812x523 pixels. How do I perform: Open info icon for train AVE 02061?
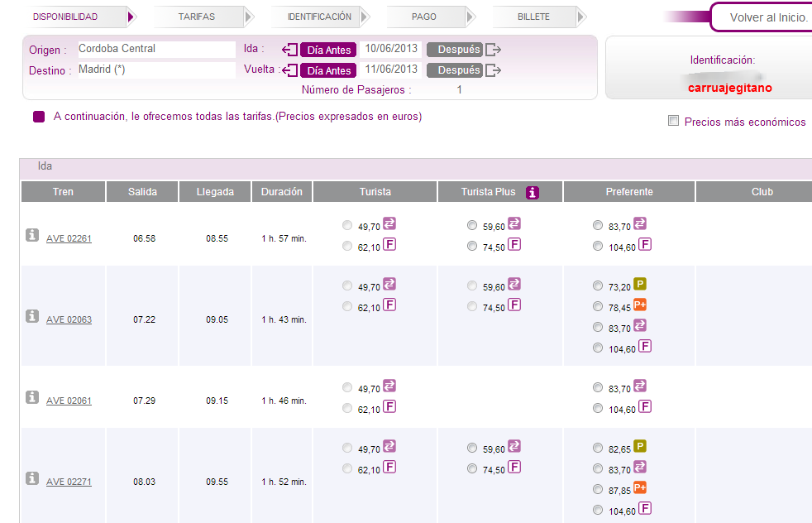[32, 397]
